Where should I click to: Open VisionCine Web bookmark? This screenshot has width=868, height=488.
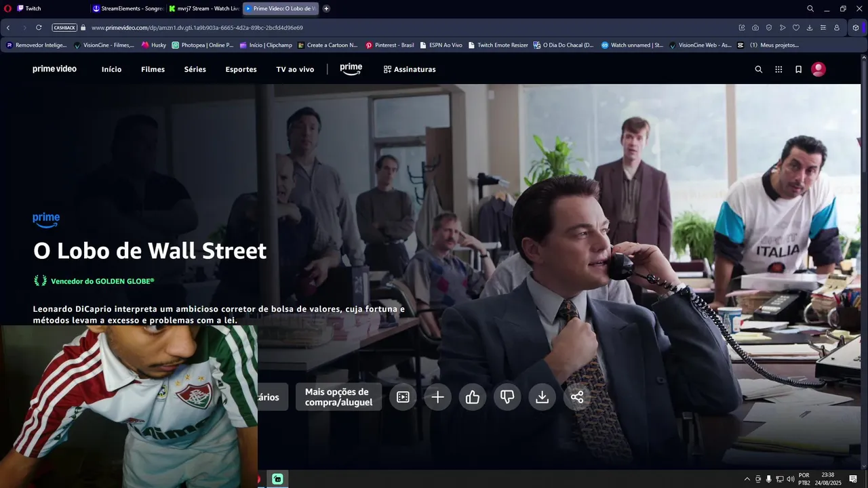coord(700,45)
